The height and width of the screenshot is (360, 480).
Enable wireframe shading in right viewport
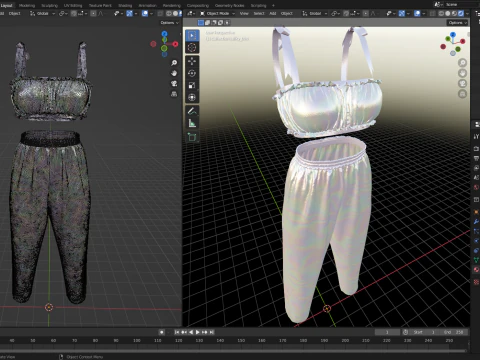click(441, 13)
